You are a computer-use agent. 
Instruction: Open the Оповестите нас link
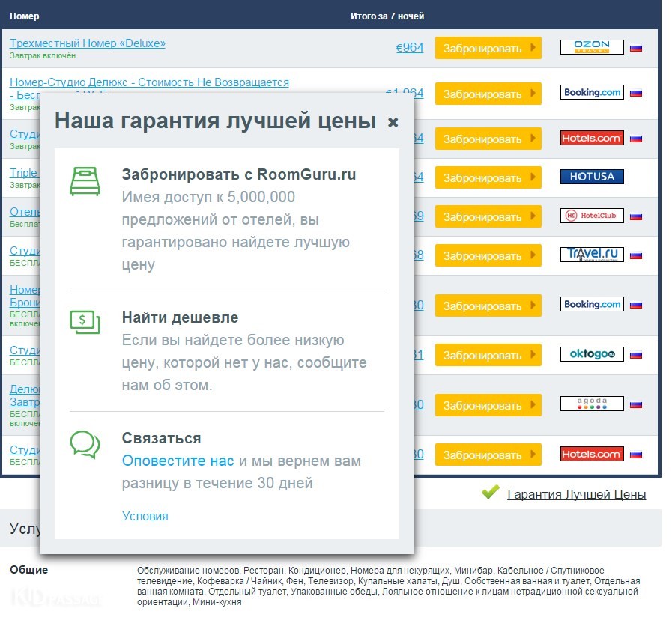(x=178, y=461)
